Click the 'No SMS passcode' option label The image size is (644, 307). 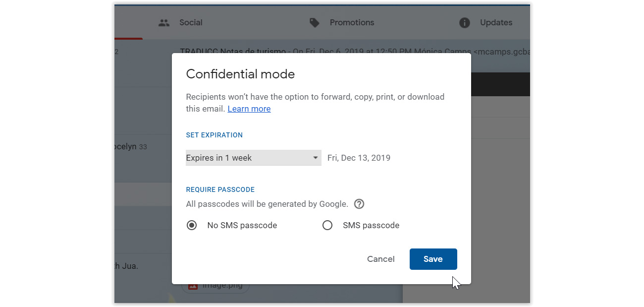coord(242,225)
